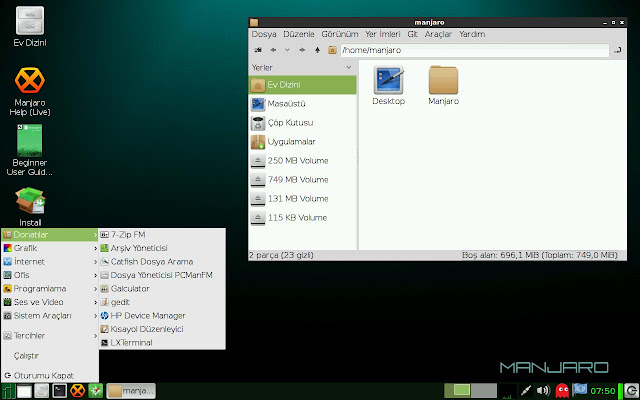Viewport: 640px width, 400px height.
Task: Click the show desktop panel icon
Action: (24, 391)
